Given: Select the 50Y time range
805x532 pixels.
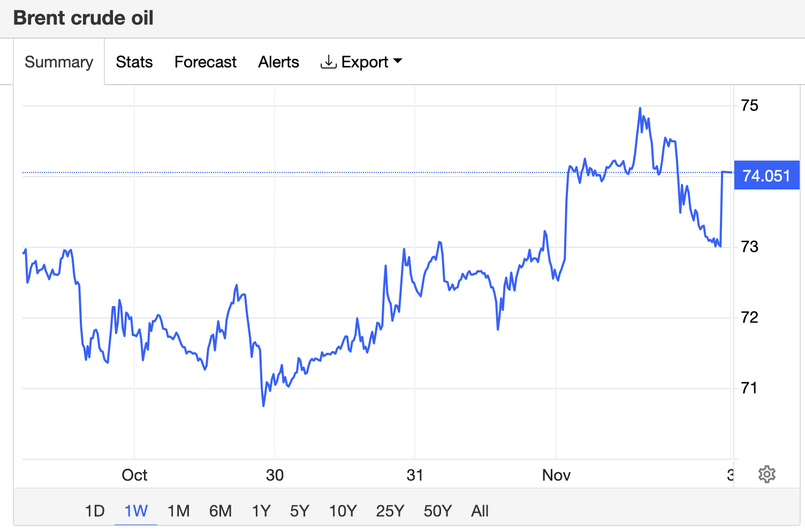Looking at the screenshot, I should [438, 511].
